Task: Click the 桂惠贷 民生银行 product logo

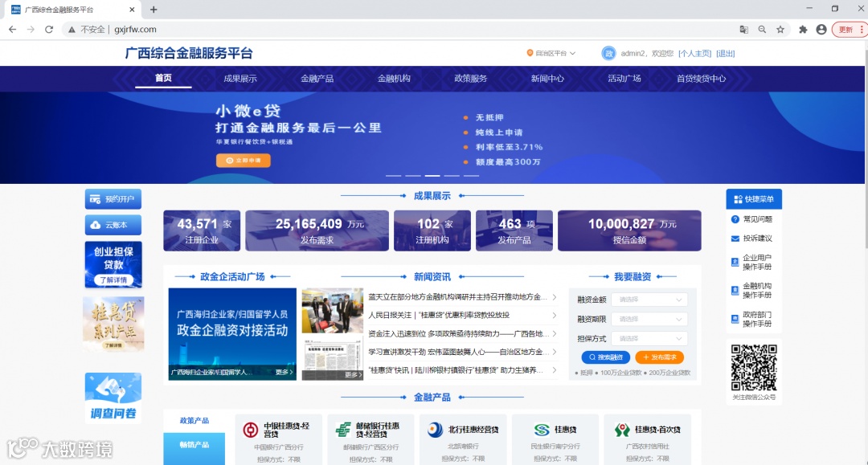Action: 542,430
